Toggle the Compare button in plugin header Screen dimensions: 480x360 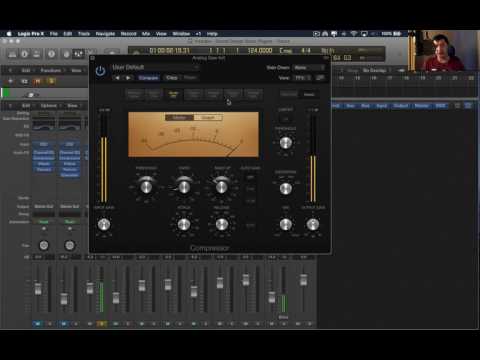[x=148, y=78]
